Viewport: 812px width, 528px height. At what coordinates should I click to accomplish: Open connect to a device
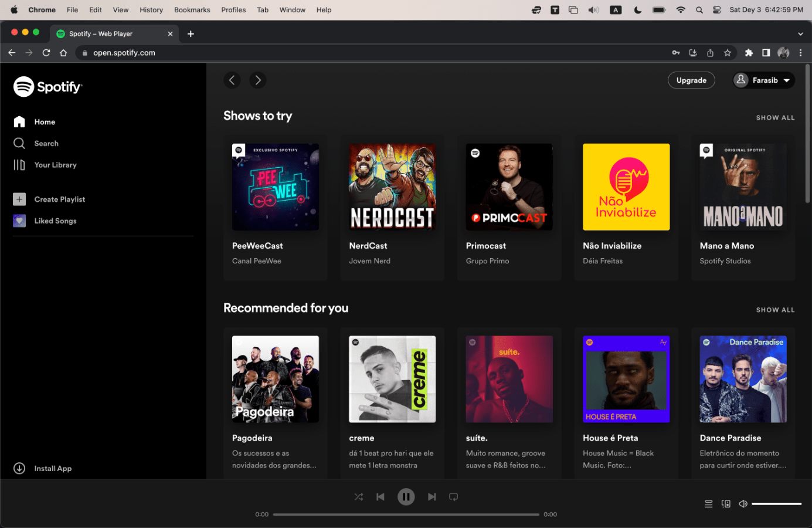(726, 504)
